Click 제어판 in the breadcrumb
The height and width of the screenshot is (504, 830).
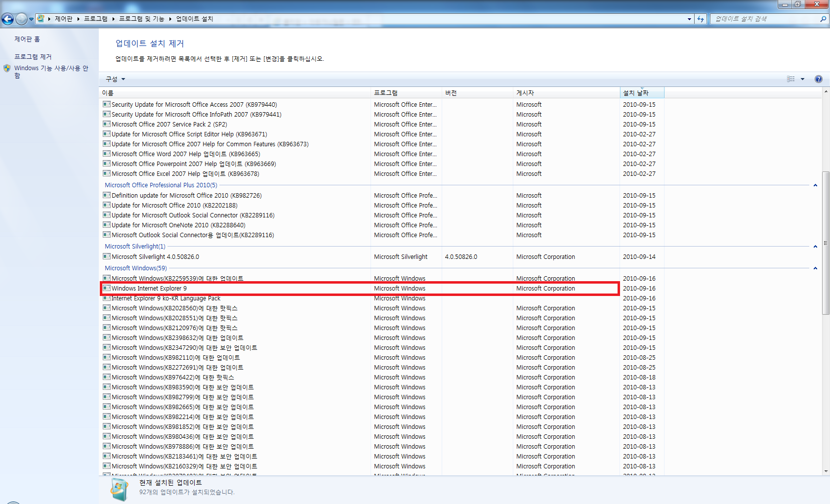coord(63,19)
